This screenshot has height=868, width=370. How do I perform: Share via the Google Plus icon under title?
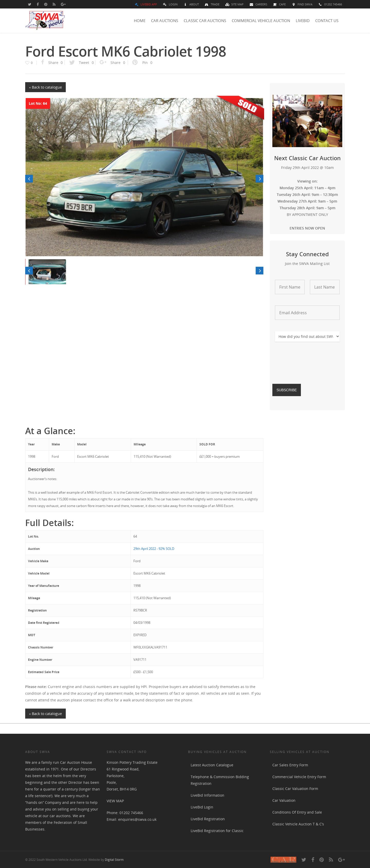coord(103,62)
